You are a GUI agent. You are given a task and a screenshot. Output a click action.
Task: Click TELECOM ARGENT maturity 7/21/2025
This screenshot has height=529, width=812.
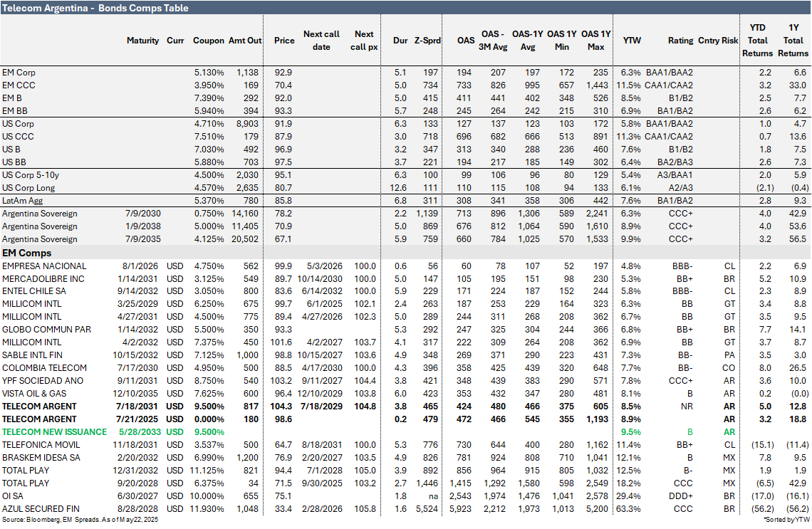137,419
